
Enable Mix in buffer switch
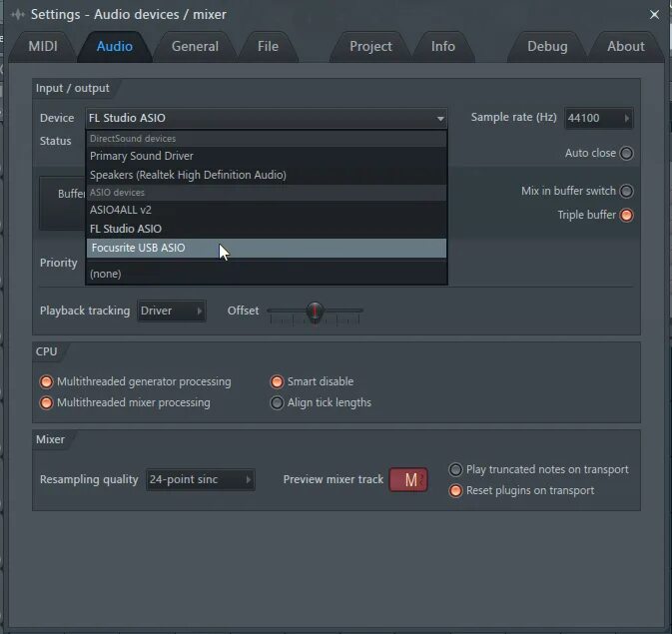626,191
